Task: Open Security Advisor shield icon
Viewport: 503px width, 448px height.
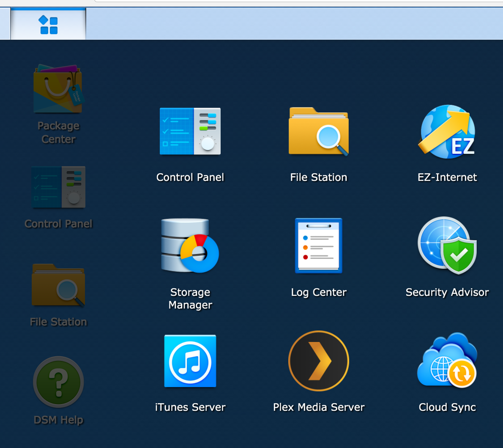Action: [x=447, y=245]
